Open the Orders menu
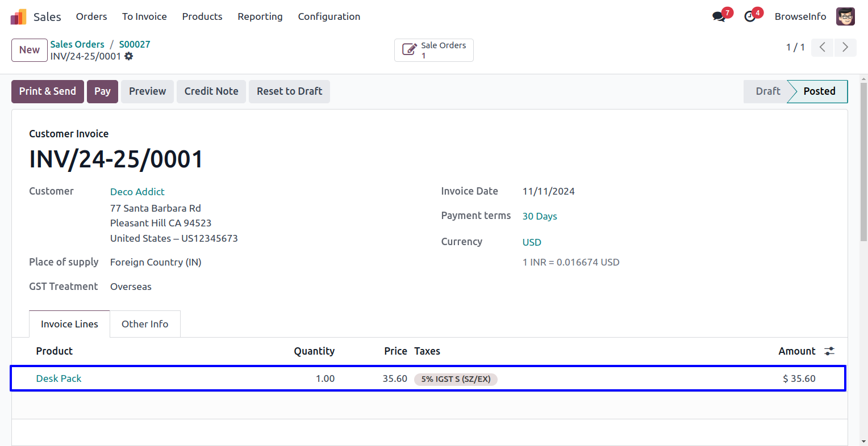The image size is (868, 446). [x=91, y=16]
